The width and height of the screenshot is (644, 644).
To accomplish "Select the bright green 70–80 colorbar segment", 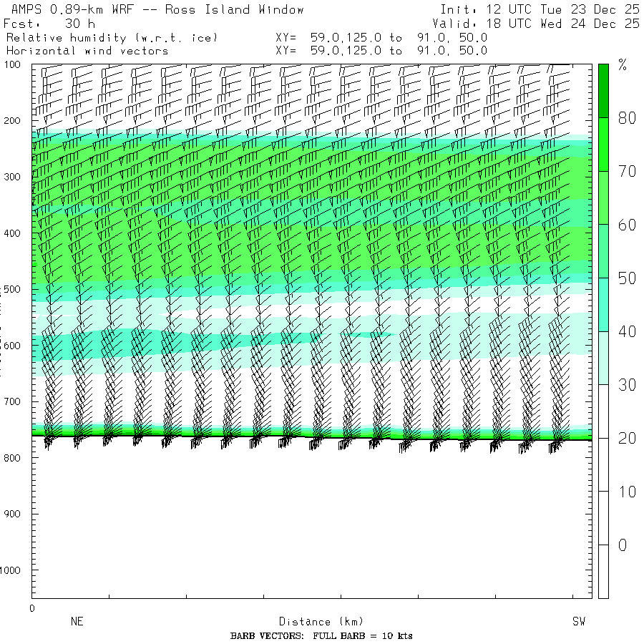I will [603, 145].
